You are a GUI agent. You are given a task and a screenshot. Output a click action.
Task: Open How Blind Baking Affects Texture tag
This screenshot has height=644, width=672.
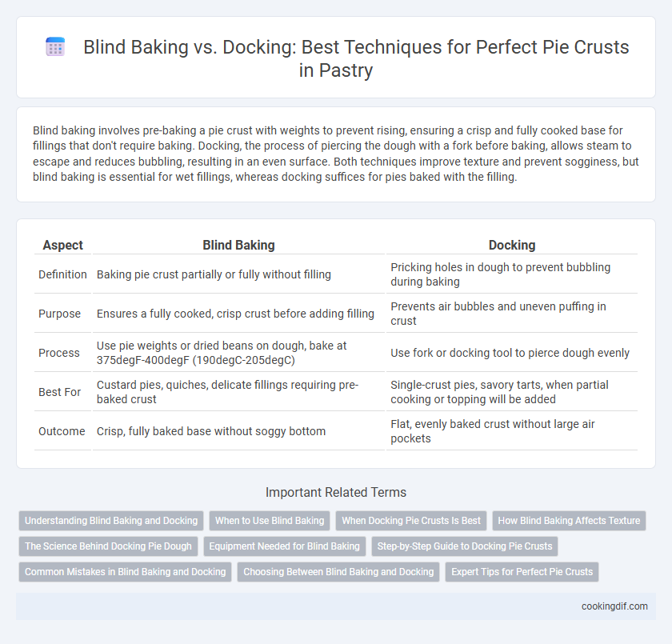(569, 521)
